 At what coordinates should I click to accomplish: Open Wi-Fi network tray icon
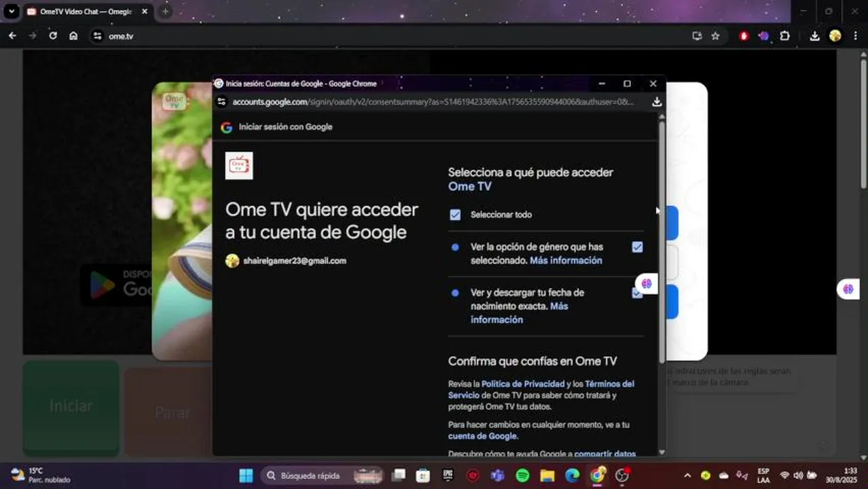[x=784, y=475]
